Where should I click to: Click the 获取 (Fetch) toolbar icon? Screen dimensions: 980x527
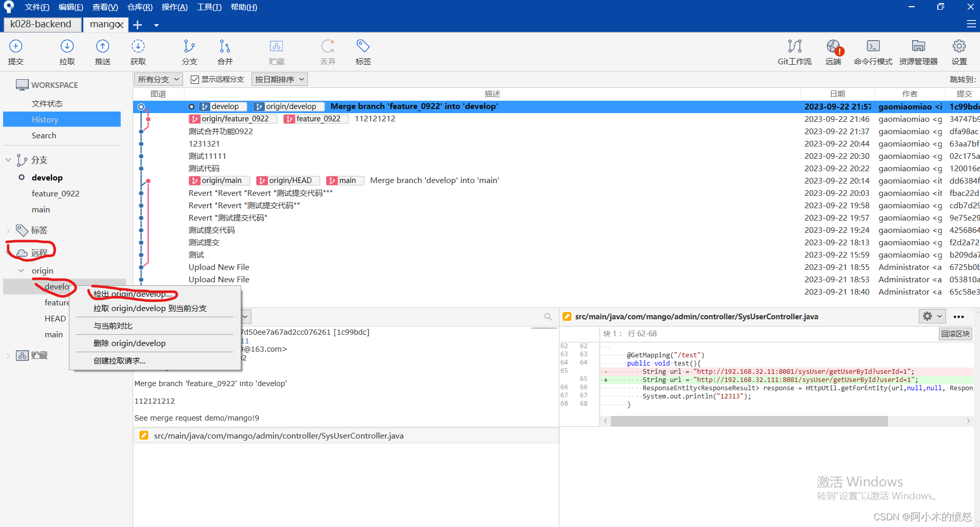[x=138, y=52]
